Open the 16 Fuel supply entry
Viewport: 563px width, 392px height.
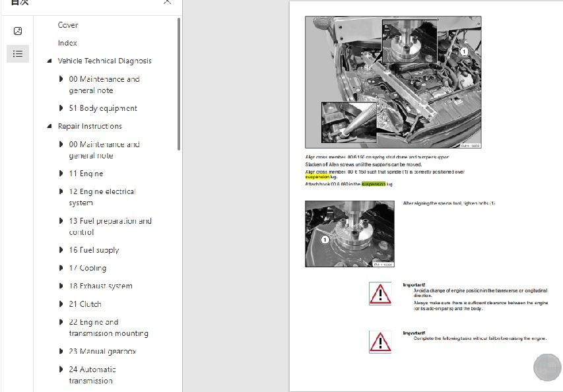(x=94, y=250)
